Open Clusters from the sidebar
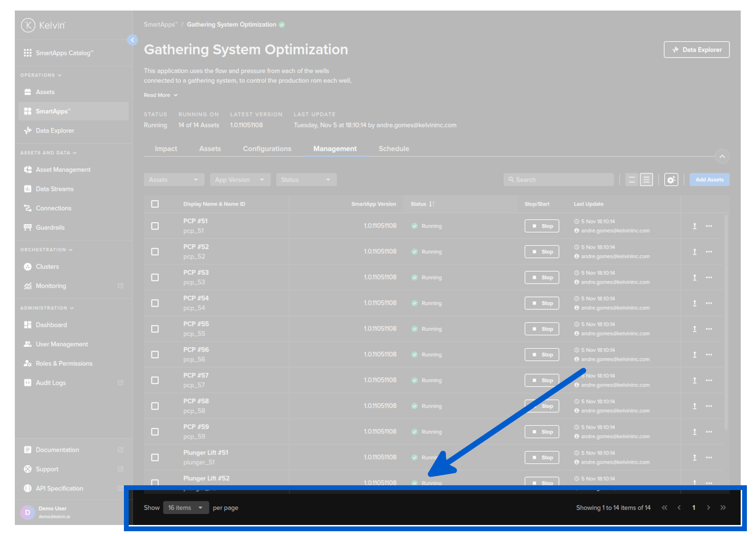Screen dimensions: 756x536 coord(47,267)
